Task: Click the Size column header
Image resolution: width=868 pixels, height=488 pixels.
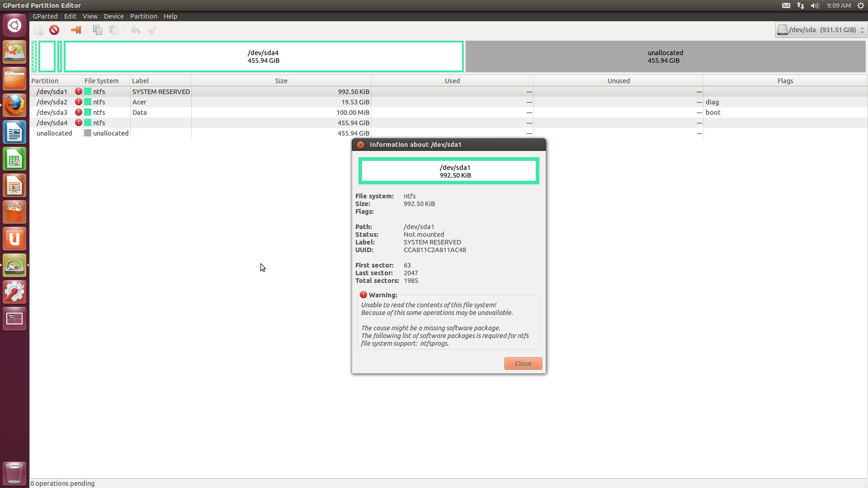Action: coord(281,81)
